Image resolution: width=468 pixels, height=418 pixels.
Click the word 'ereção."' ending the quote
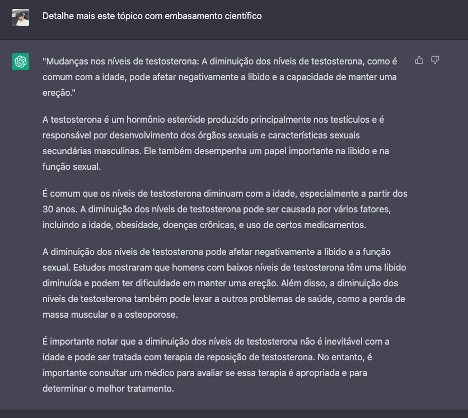[59, 93]
